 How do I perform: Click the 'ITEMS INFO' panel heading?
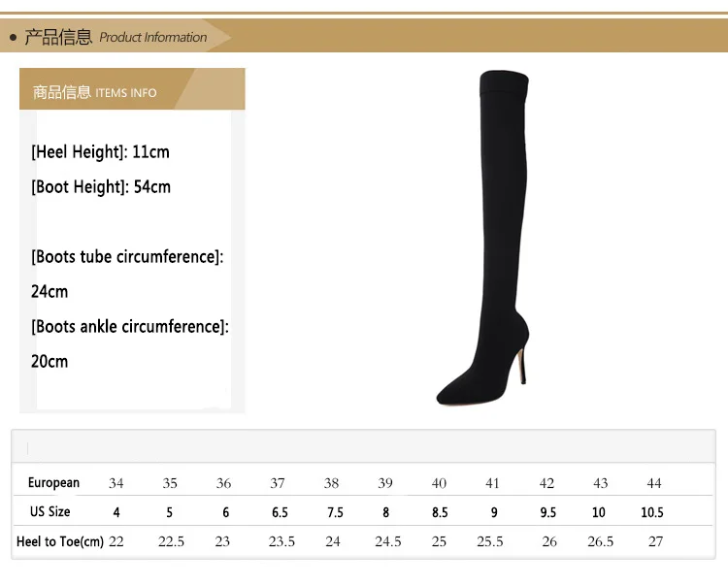coord(126,93)
